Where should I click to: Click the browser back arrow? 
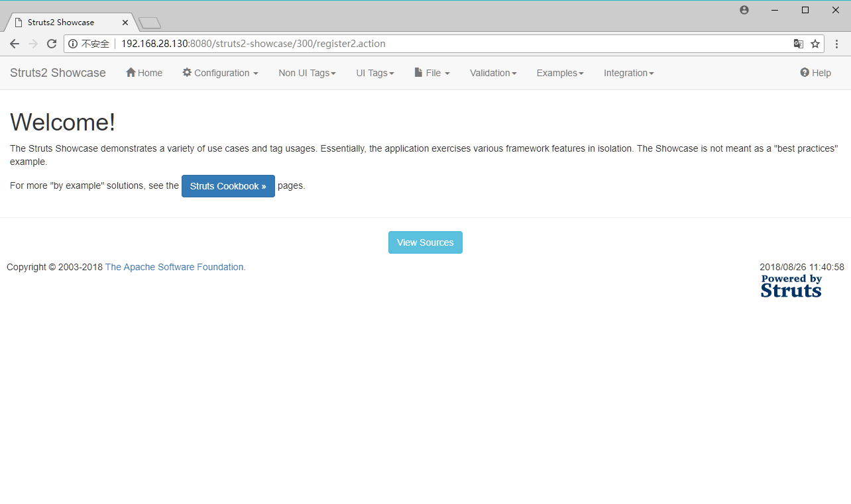click(x=15, y=44)
